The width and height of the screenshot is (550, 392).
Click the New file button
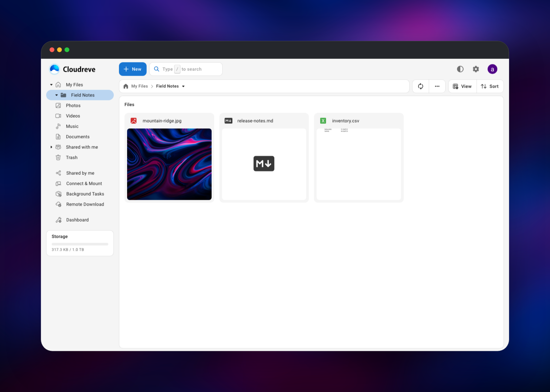[x=133, y=69]
